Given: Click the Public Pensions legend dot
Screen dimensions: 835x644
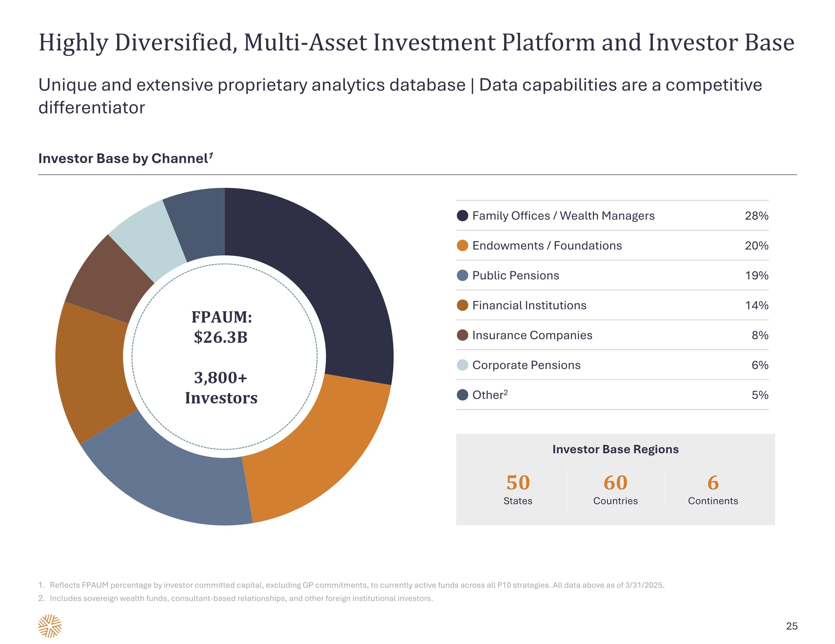Looking at the screenshot, I should [x=462, y=275].
